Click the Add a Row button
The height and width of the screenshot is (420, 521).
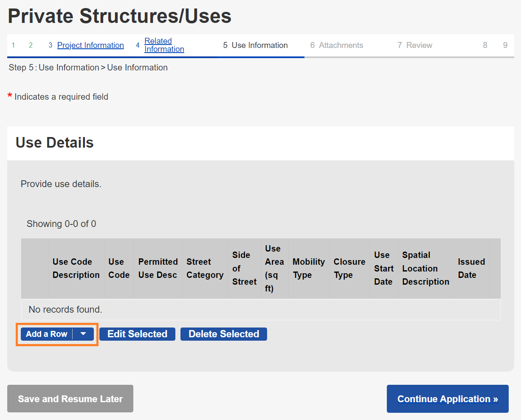[47, 334]
